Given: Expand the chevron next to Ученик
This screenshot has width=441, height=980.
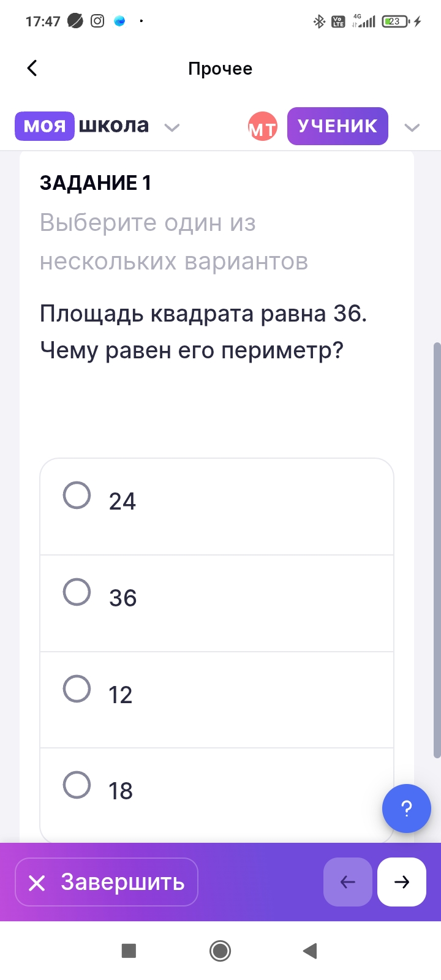Looking at the screenshot, I should tap(412, 127).
